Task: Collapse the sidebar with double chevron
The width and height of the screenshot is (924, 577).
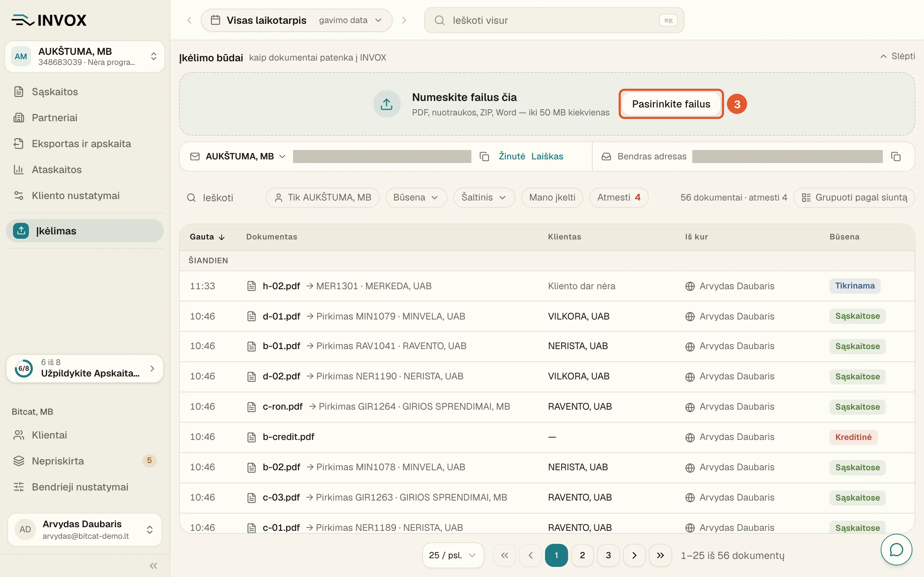Action: (153, 565)
